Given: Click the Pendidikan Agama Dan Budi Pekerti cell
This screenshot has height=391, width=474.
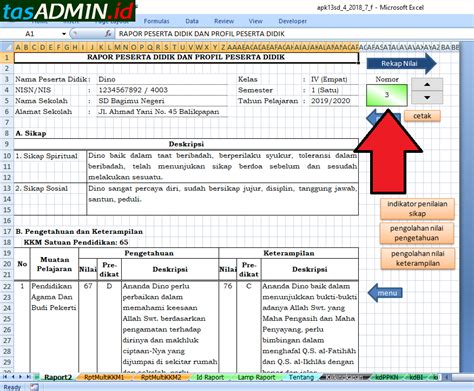Looking at the screenshot, I should 54,297.
